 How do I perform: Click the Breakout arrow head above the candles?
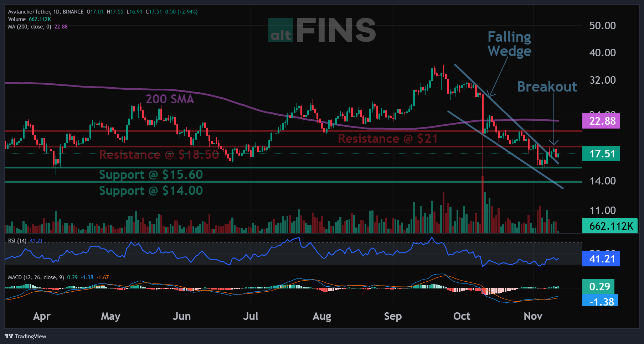point(553,143)
